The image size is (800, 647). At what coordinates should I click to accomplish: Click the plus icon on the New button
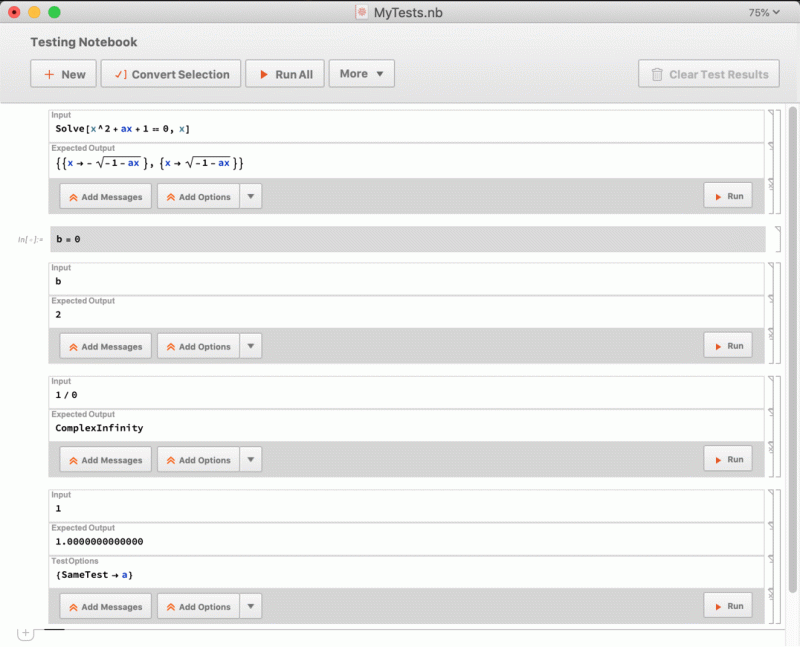point(50,73)
